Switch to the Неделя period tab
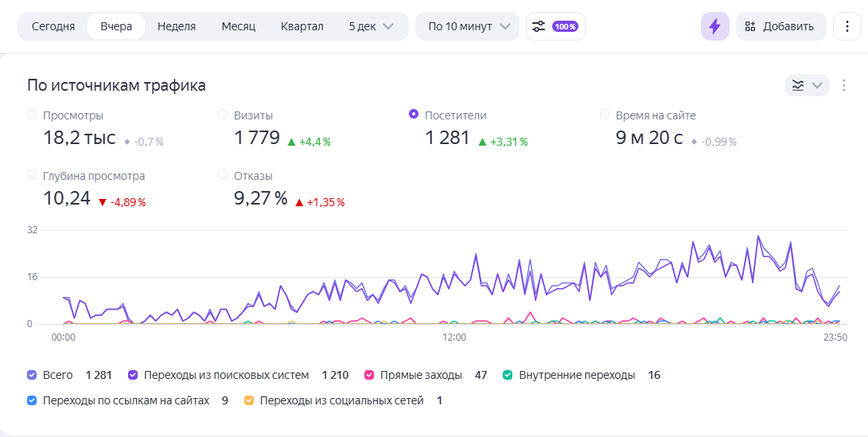The height and width of the screenshot is (437, 868). [x=177, y=26]
